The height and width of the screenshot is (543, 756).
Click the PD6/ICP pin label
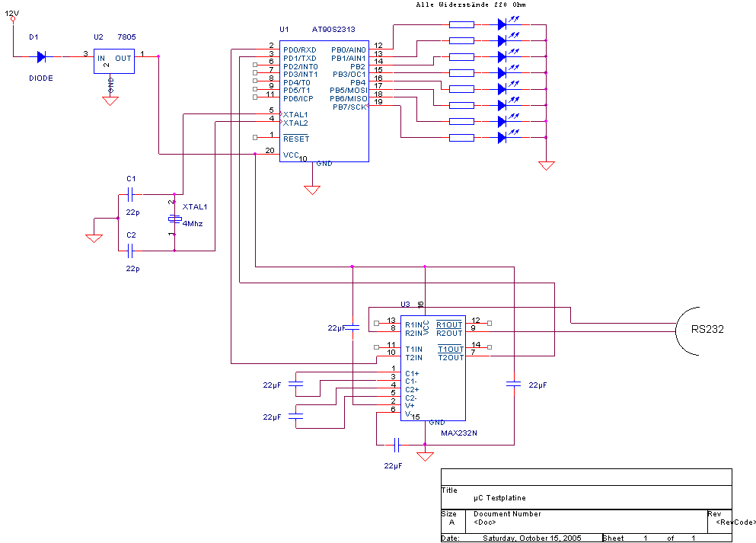click(x=298, y=99)
